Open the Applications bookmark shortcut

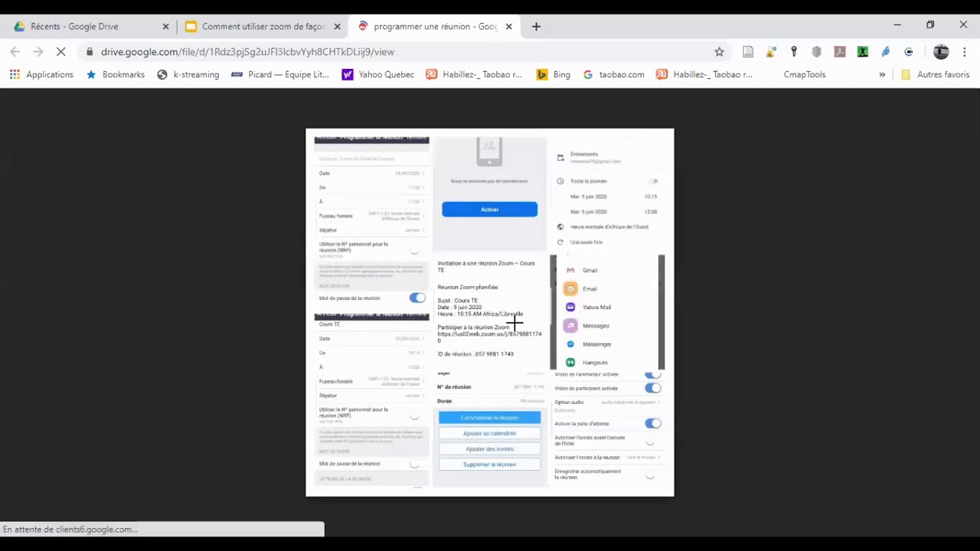[41, 74]
